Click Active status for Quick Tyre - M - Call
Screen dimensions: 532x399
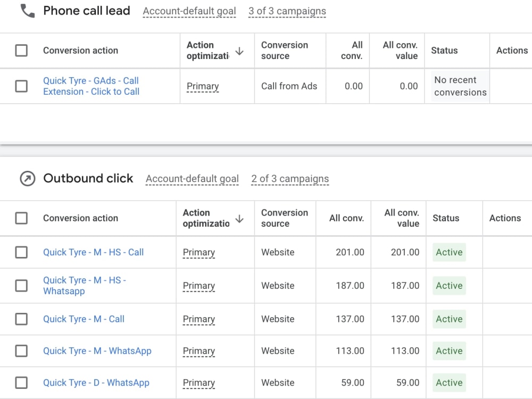(x=449, y=319)
